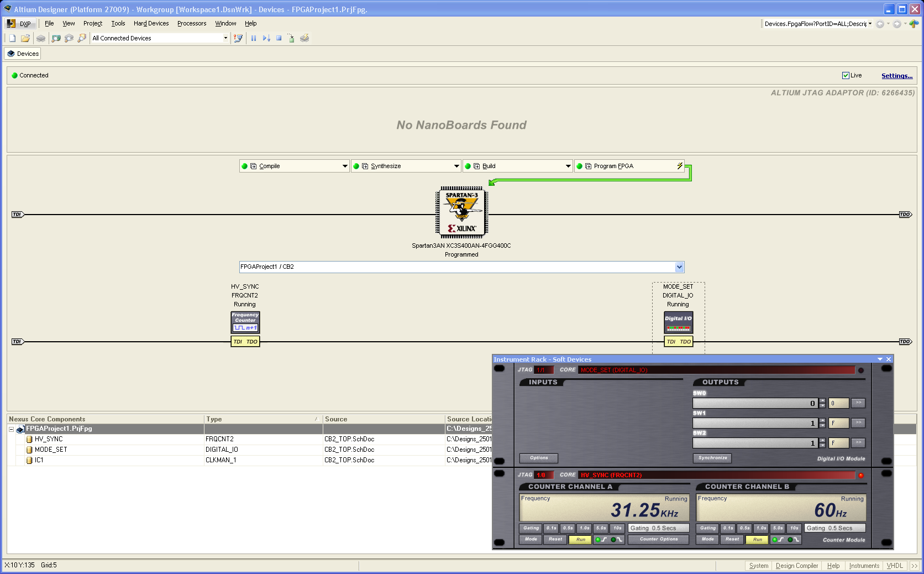Screen dimensions: 924x574
Task: Open the Tools menu
Action: (x=118, y=23)
